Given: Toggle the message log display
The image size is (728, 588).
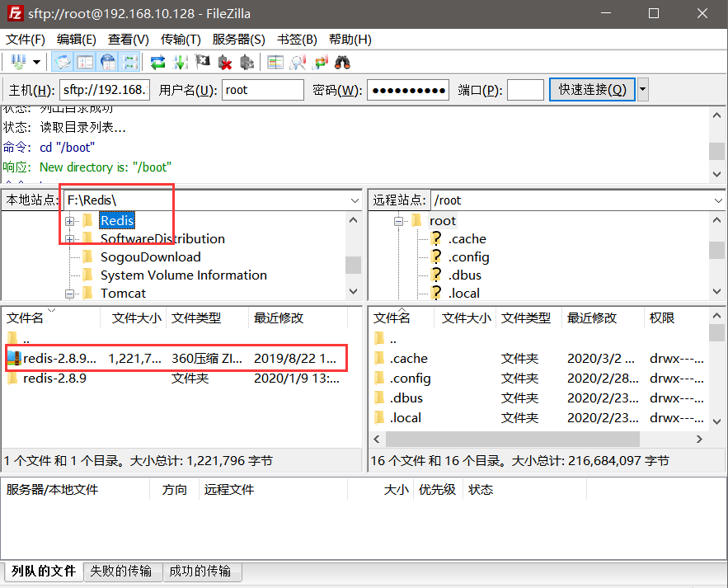Looking at the screenshot, I should pos(63,62).
